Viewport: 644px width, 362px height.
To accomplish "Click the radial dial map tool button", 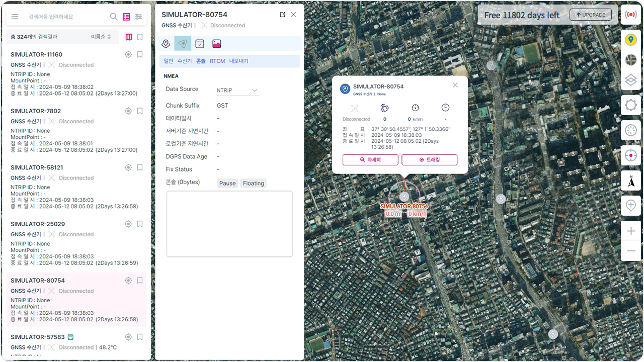I will click(631, 130).
